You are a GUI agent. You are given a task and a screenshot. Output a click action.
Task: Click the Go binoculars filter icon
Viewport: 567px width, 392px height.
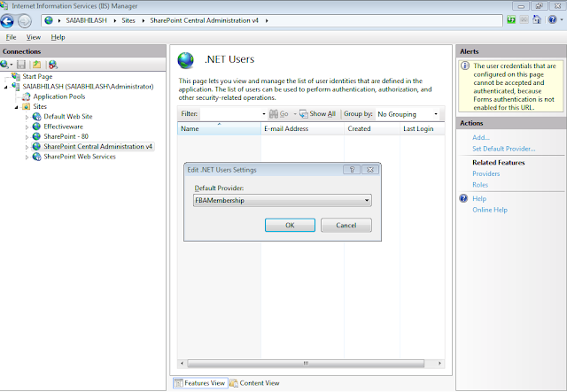(274, 114)
